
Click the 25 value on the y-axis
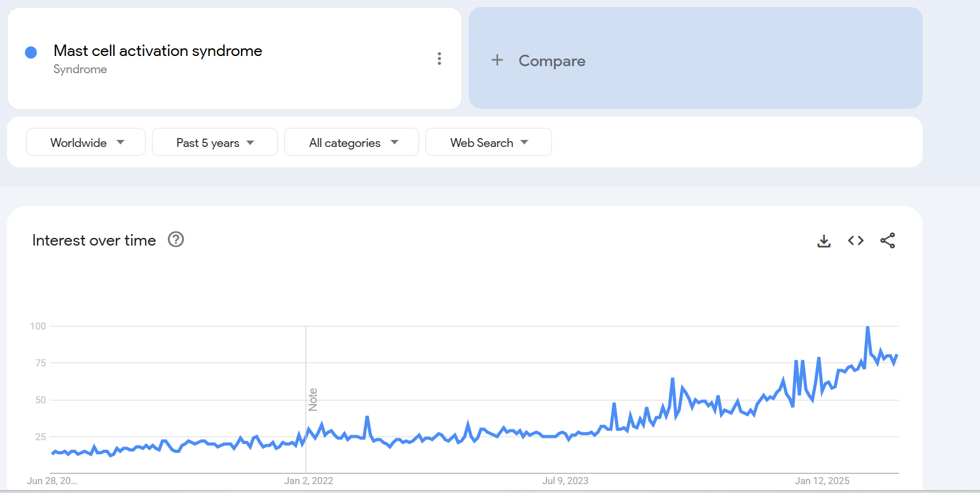[x=41, y=437]
